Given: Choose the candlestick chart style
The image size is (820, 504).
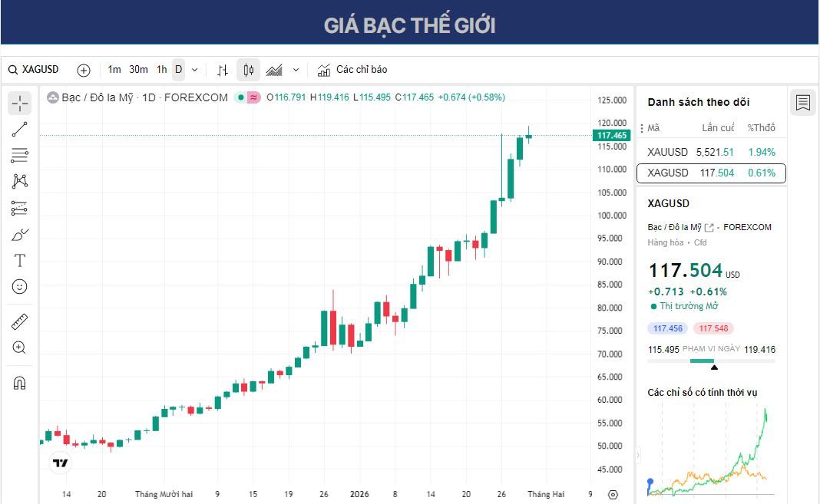Looking at the screenshot, I should pos(249,70).
